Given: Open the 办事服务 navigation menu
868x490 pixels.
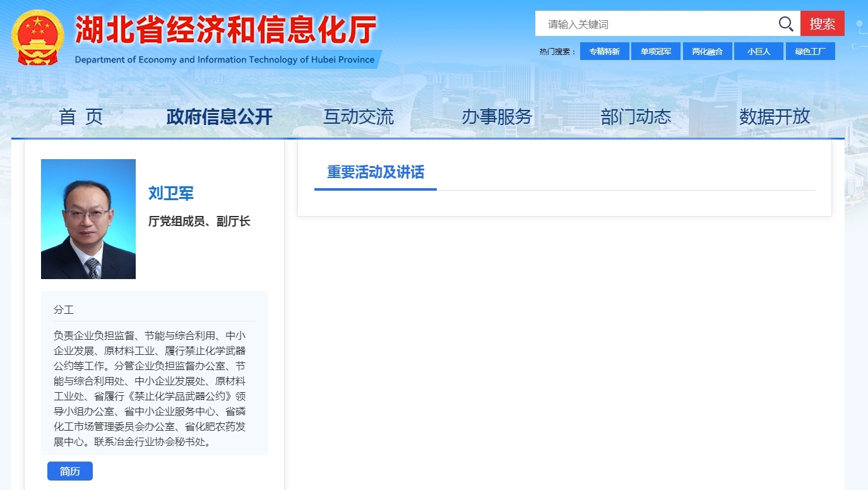Looking at the screenshot, I should pyautogui.click(x=497, y=116).
